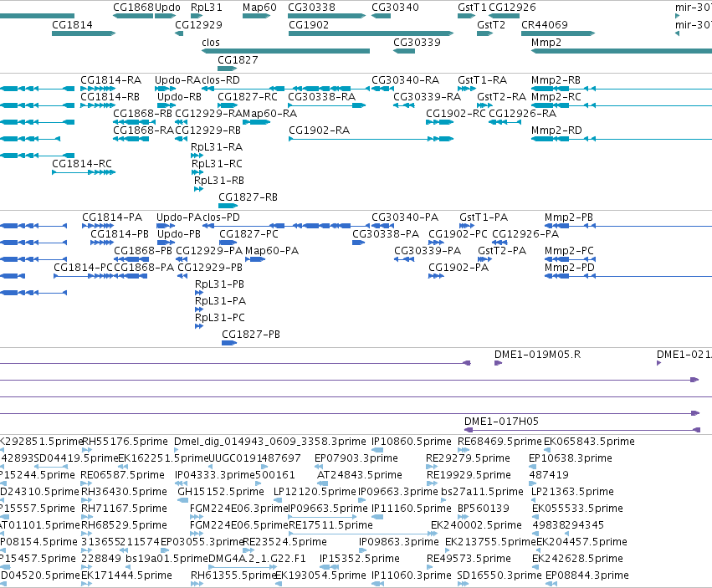Open the GstT1-RA transcript label

(x=482, y=80)
